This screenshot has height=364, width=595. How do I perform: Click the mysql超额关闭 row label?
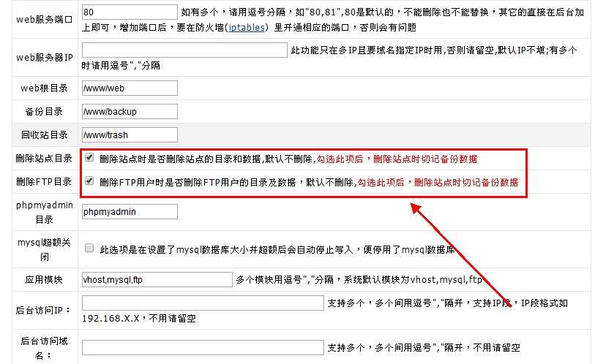(x=43, y=249)
